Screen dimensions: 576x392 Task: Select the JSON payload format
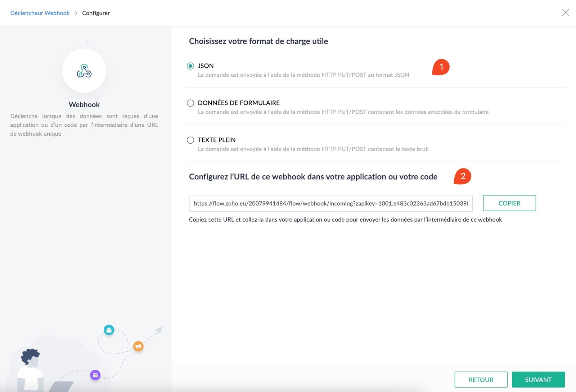pyautogui.click(x=190, y=66)
